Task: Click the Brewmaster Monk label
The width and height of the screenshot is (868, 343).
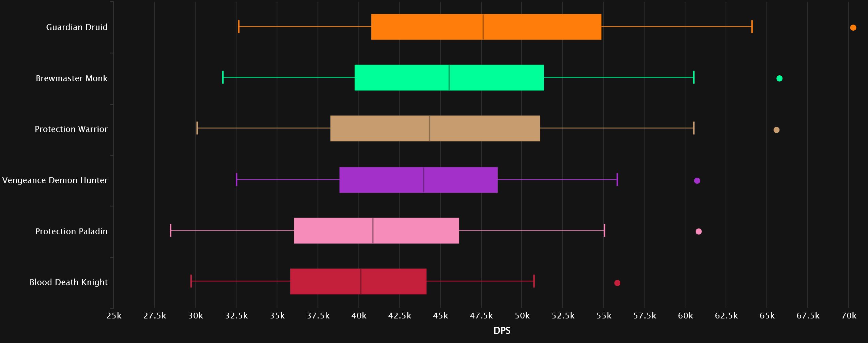Action: click(72, 78)
